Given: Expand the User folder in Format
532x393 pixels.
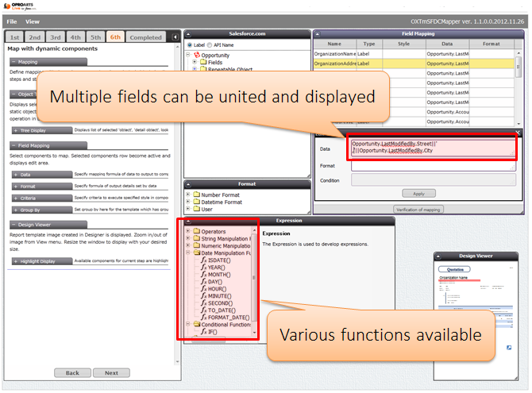Looking at the screenshot, I should tap(188, 209).
